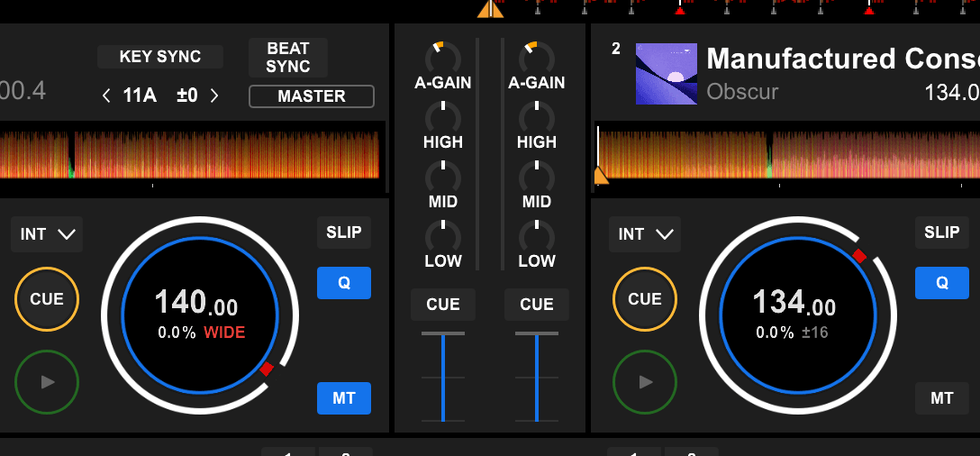The width and height of the screenshot is (980, 456).
Task: Hit the left deck round CUE button
Action: pos(47,299)
